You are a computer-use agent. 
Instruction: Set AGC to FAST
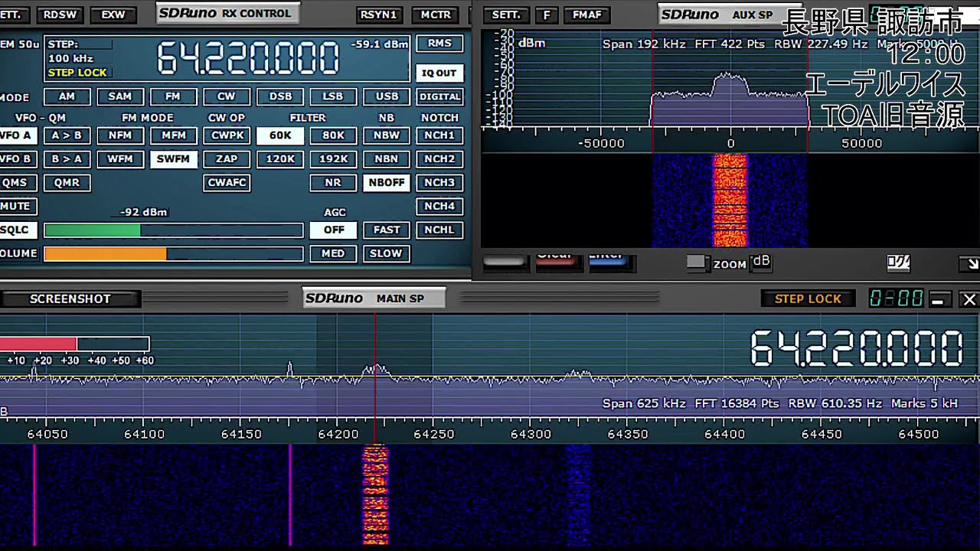click(x=387, y=230)
